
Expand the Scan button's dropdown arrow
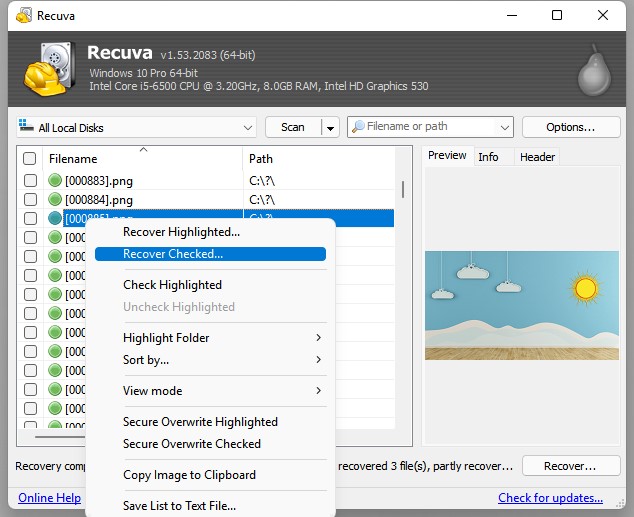[330, 127]
